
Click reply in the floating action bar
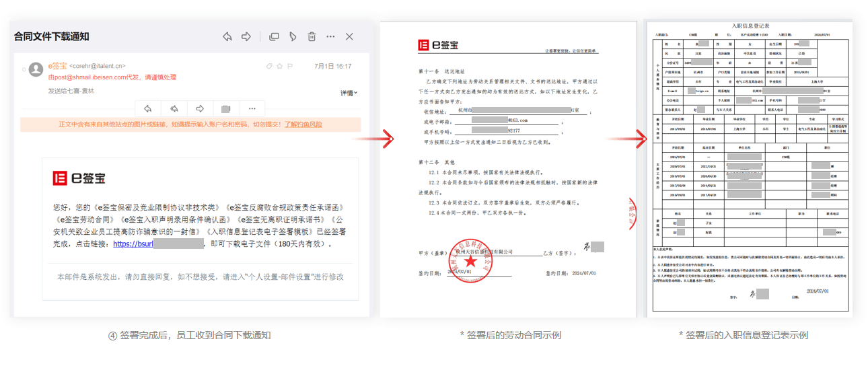click(x=148, y=108)
